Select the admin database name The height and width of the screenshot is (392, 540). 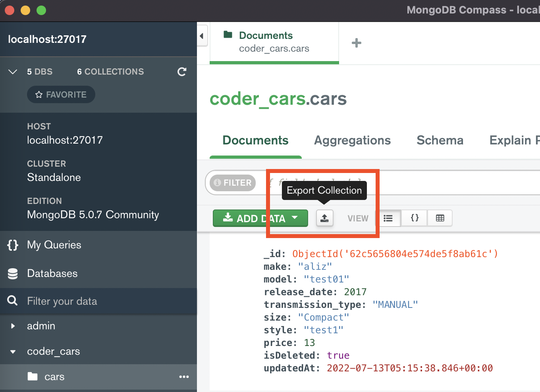pos(41,326)
